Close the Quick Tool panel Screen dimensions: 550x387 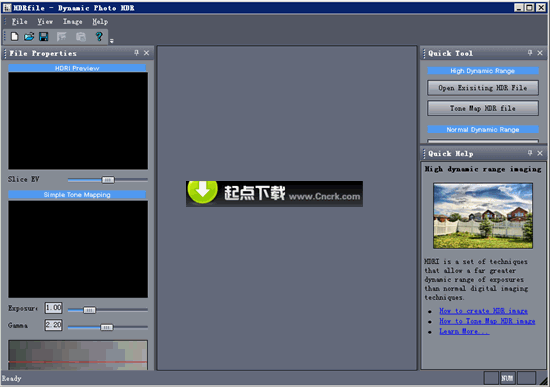click(x=540, y=53)
